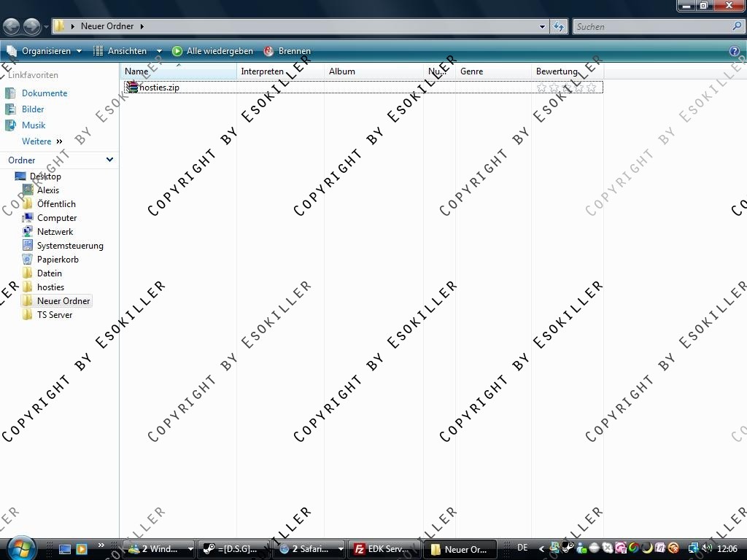
Task: Select Neuer Ordner in folder tree
Action: click(x=63, y=301)
